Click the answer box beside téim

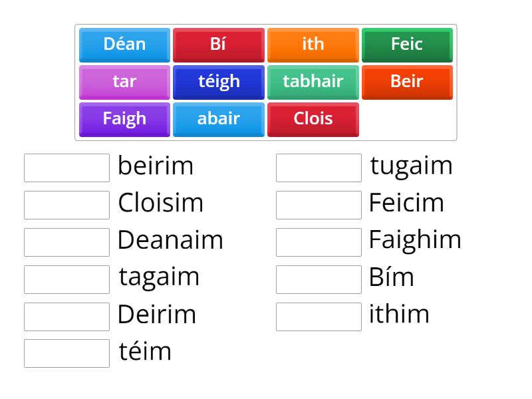click(x=66, y=353)
